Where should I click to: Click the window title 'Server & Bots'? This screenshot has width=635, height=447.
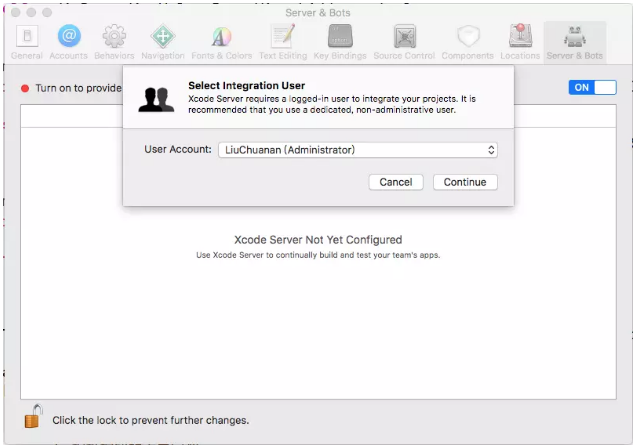318,13
